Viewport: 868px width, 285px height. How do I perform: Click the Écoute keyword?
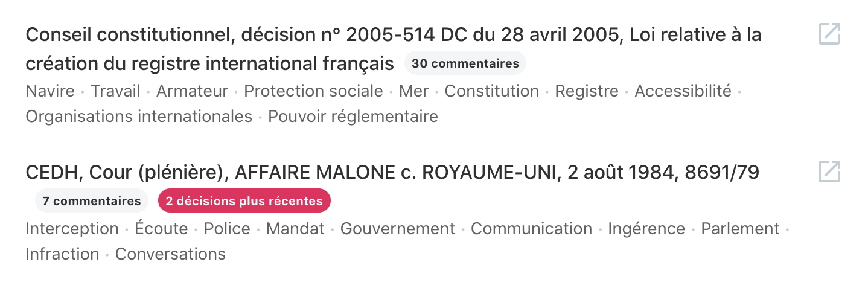[161, 229]
